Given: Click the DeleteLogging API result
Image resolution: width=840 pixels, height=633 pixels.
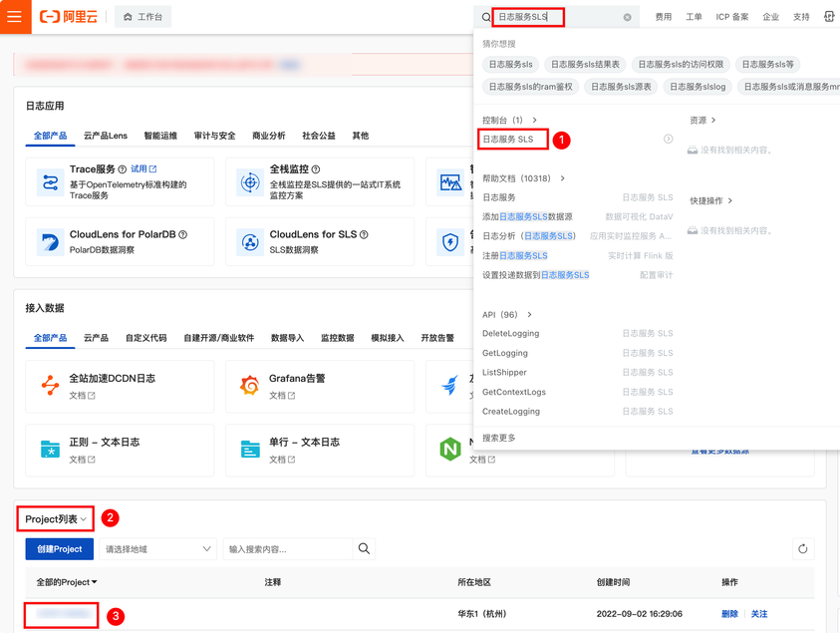Looking at the screenshot, I should pos(510,333).
